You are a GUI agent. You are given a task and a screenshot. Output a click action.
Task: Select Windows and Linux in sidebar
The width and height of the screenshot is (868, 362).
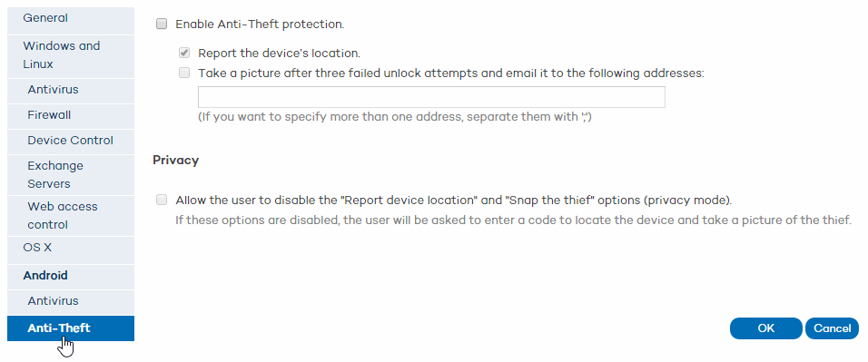71,55
